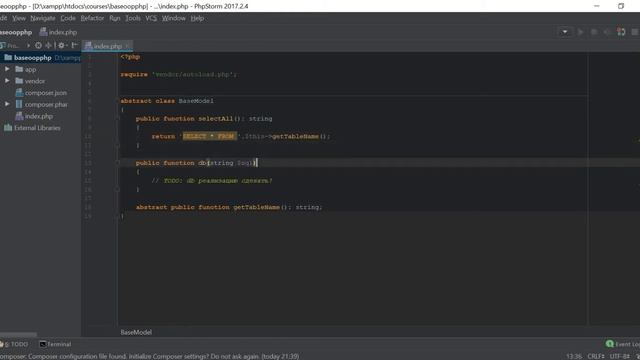Screen dimensions: 640x360
Task: Click highlighted SELECT * FROM string
Action: point(209,136)
